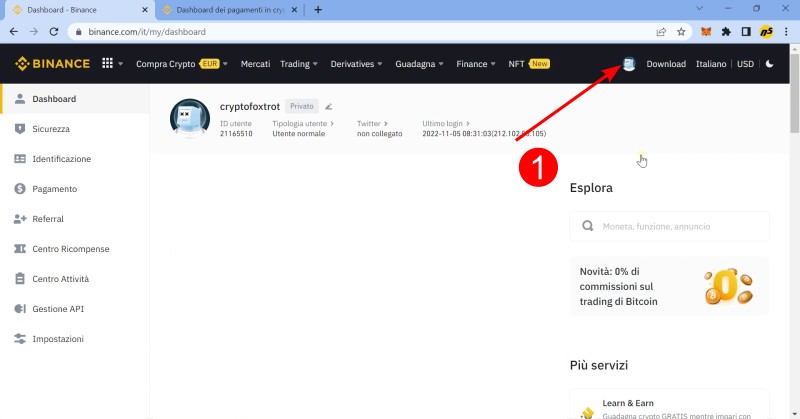800x419 pixels.
Task: Open the apps grid menu icon
Action: pos(107,63)
